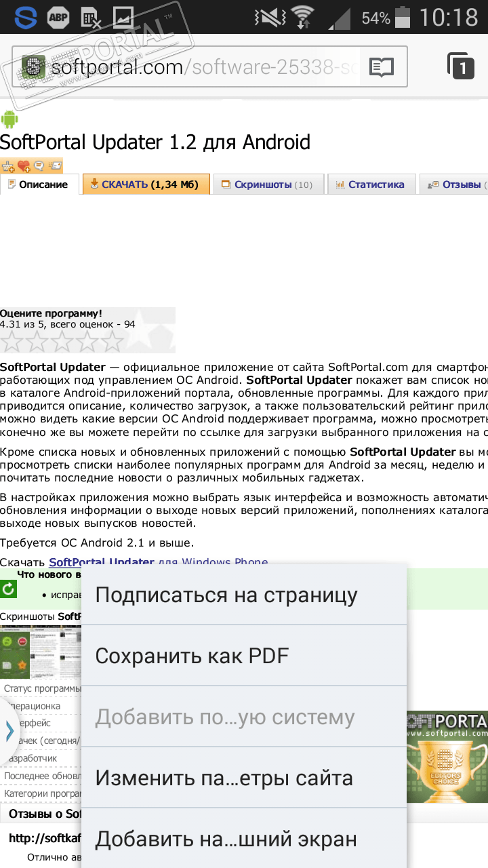Viewport: 488px width, 868px height.
Task: Tap the 'Статус программы' table row
Action: [x=41, y=688]
